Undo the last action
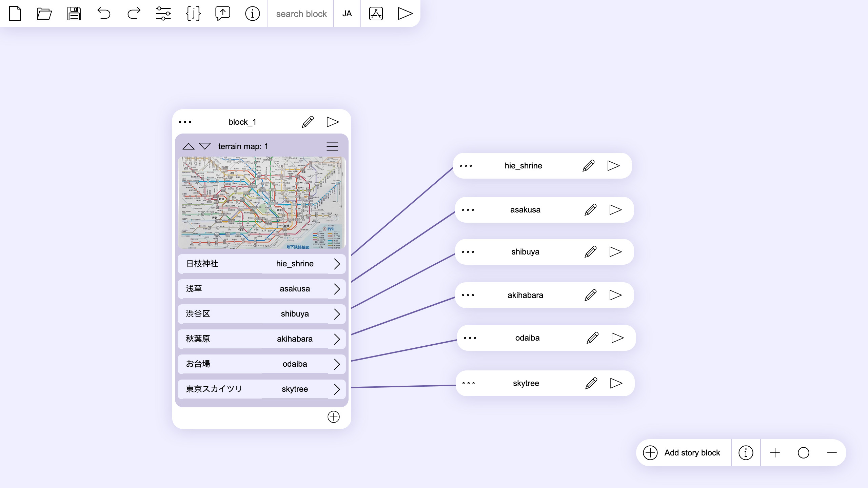Screen dimensions: 868x488 (104, 14)
